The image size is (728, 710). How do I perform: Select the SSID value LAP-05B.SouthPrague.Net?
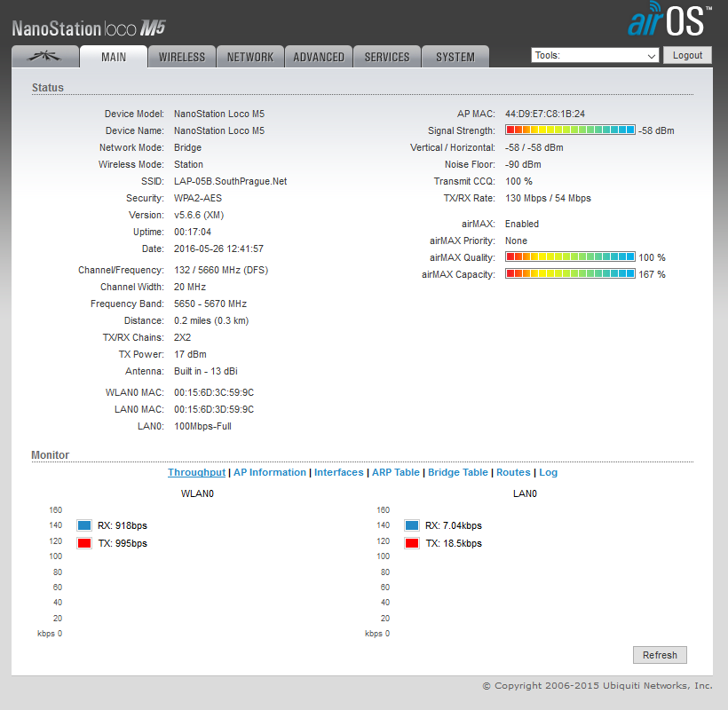(230, 181)
